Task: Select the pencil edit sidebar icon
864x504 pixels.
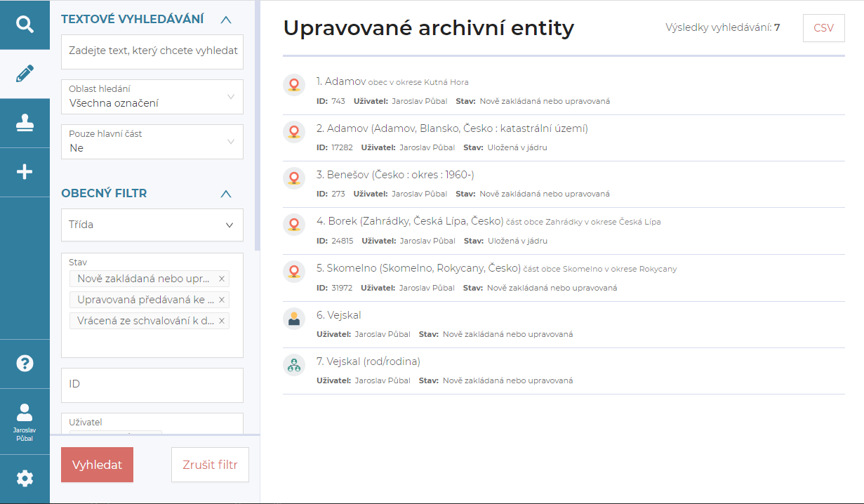Action: coord(25,74)
